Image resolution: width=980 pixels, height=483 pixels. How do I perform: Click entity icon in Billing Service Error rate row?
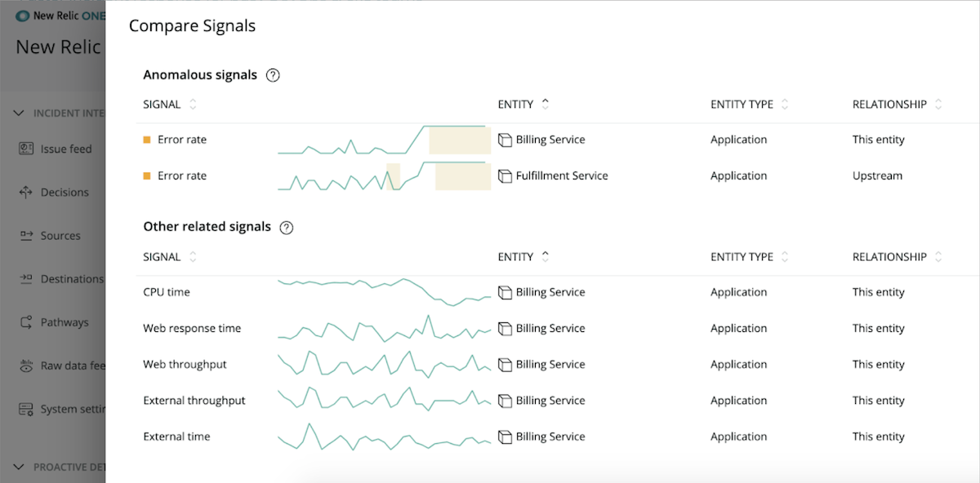(x=505, y=140)
